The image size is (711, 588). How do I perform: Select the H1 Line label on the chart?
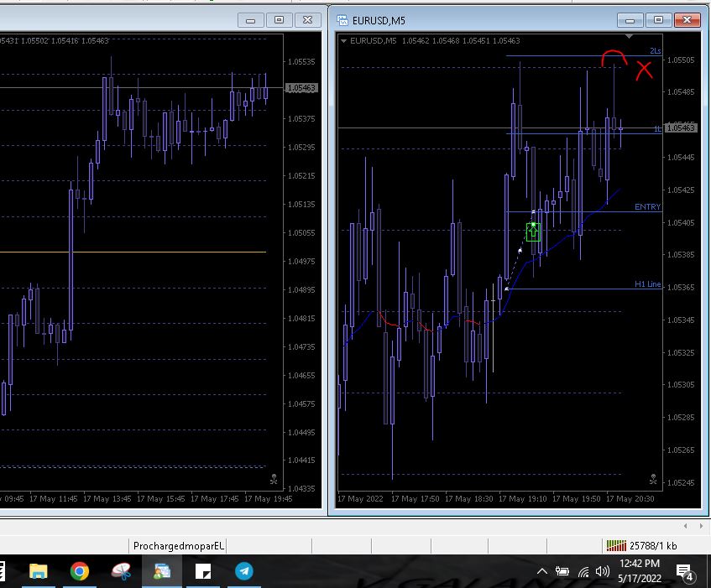click(647, 284)
